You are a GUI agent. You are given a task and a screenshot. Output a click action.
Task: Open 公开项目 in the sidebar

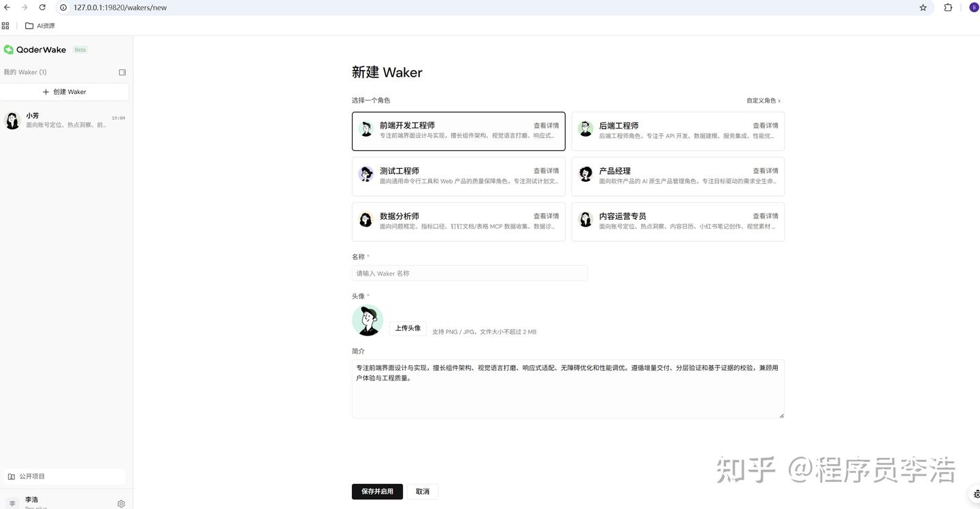click(x=63, y=476)
